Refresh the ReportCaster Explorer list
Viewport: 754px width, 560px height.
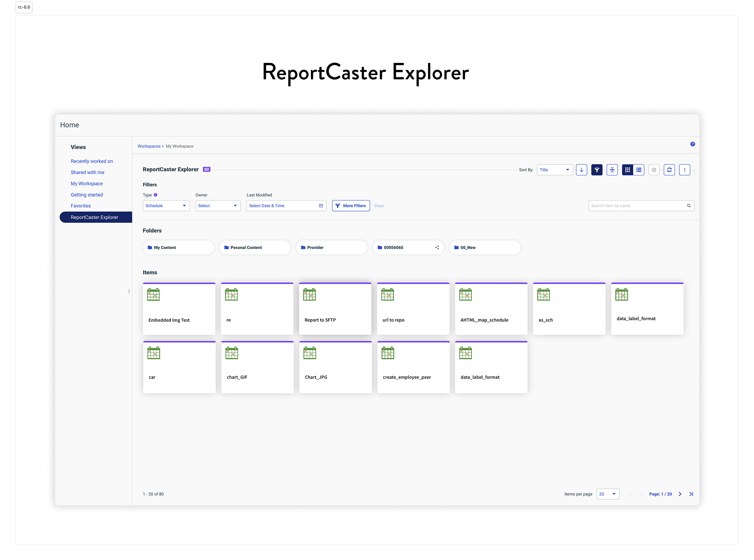669,170
